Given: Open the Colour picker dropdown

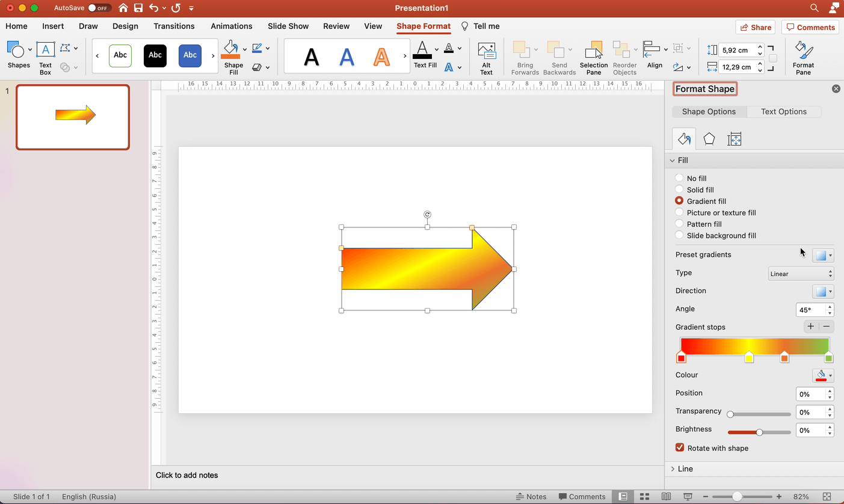Looking at the screenshot, I should pos(823,376).
